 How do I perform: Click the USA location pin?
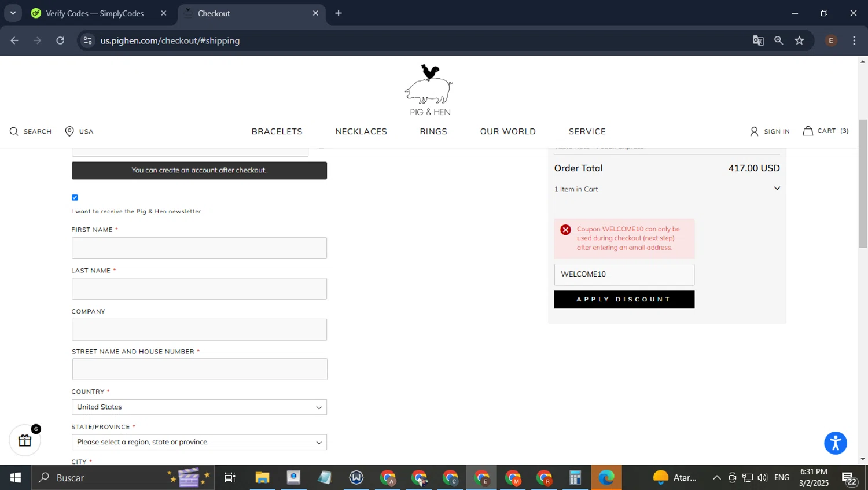(69, 131)
